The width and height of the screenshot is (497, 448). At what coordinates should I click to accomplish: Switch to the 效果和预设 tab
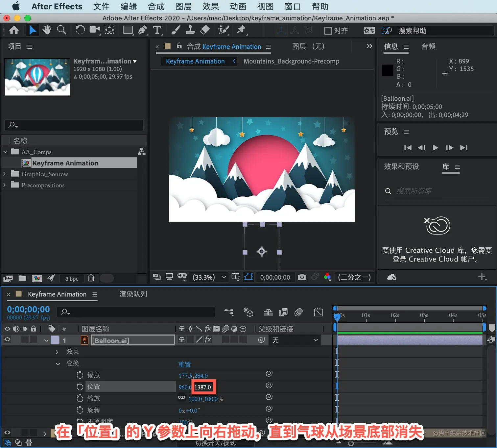click(401, 166)
